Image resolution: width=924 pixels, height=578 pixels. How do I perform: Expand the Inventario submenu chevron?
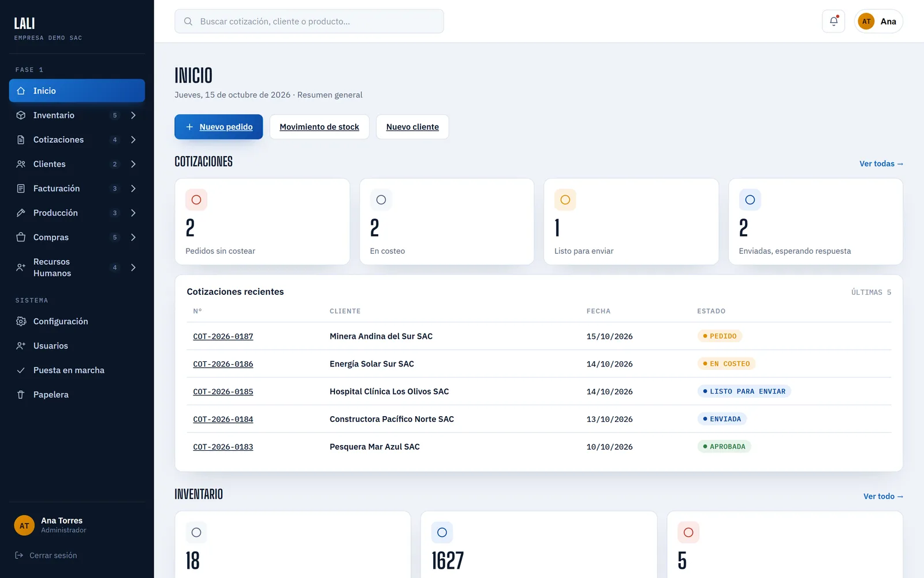pos(133,115)
